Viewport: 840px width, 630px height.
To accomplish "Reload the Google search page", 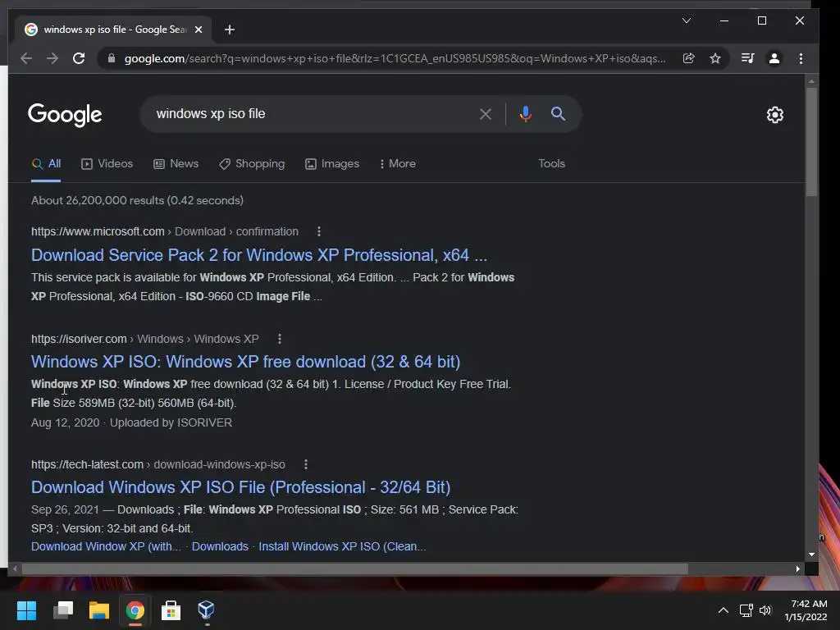I will click(79, 58).
